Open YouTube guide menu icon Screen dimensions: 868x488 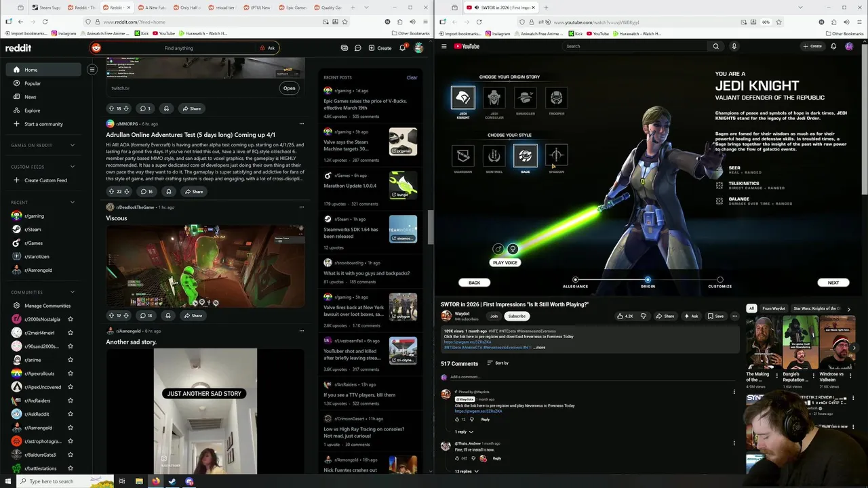tap(444, 46)
